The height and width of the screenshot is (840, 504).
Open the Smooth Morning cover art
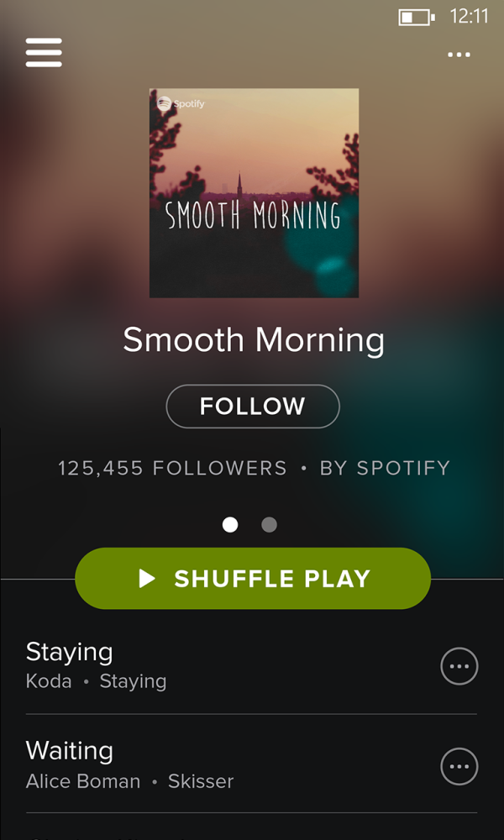[254, 193]
